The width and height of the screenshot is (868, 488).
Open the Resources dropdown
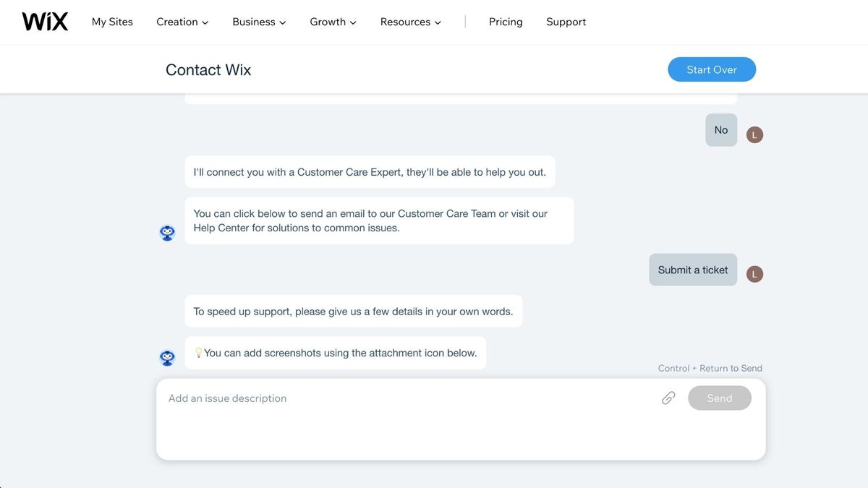(x=409, y=22)
